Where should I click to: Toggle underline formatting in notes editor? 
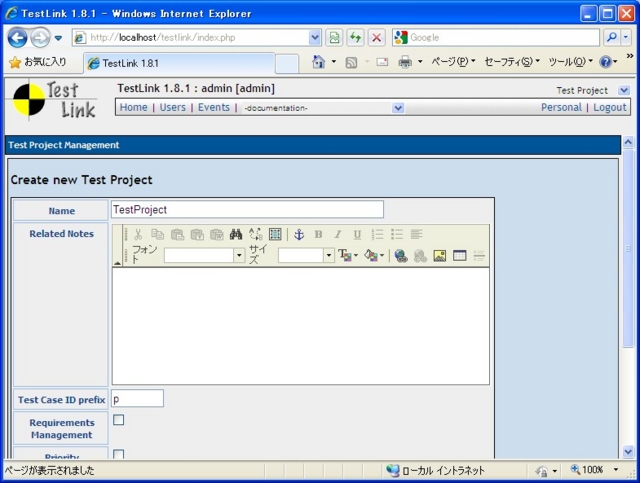pos(357,234)
